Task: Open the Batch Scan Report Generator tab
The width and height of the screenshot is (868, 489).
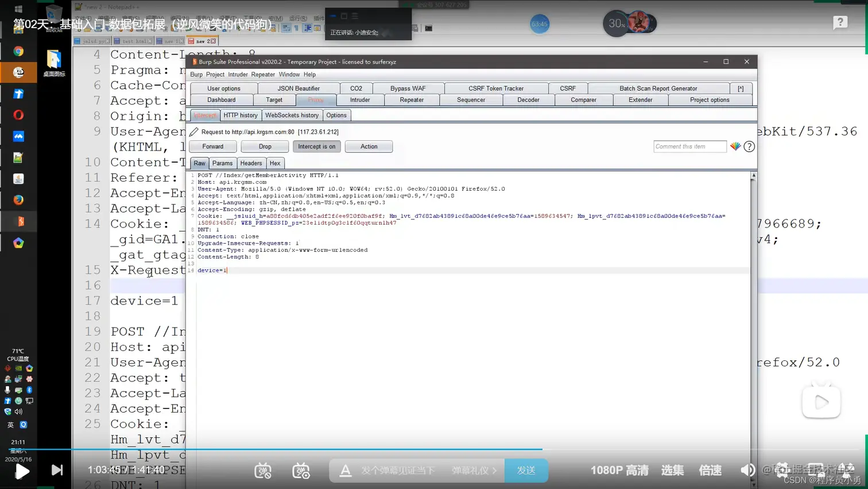Action: tap(658, 88)
